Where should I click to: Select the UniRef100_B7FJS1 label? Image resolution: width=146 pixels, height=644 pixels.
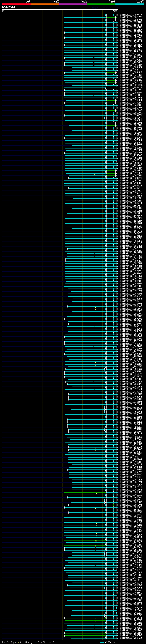(131, 75)
